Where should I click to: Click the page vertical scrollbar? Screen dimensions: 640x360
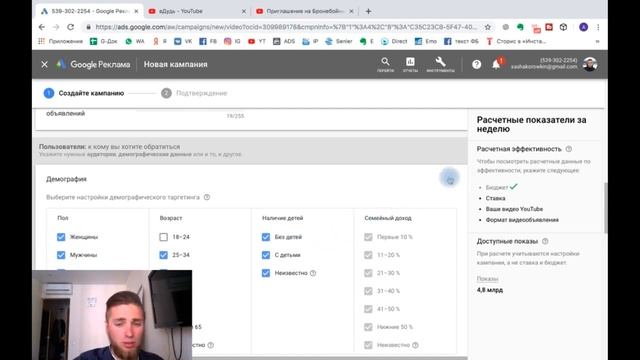tap(605, 208)
